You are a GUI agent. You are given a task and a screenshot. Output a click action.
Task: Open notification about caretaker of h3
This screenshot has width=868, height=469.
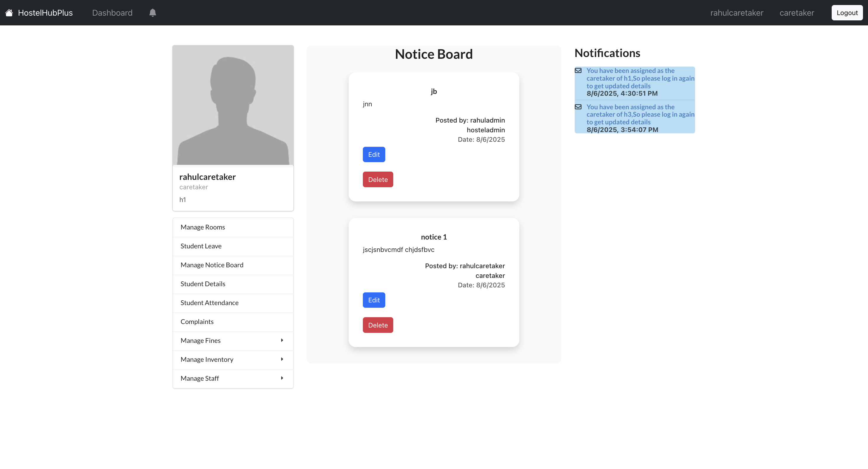pos(640,114)
